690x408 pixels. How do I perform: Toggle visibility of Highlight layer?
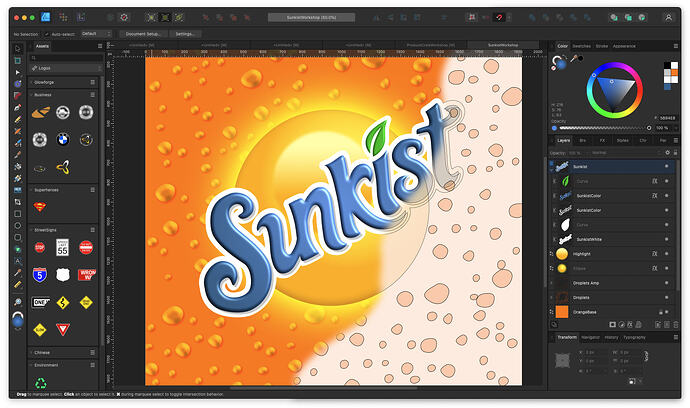(x=666, y=254)
